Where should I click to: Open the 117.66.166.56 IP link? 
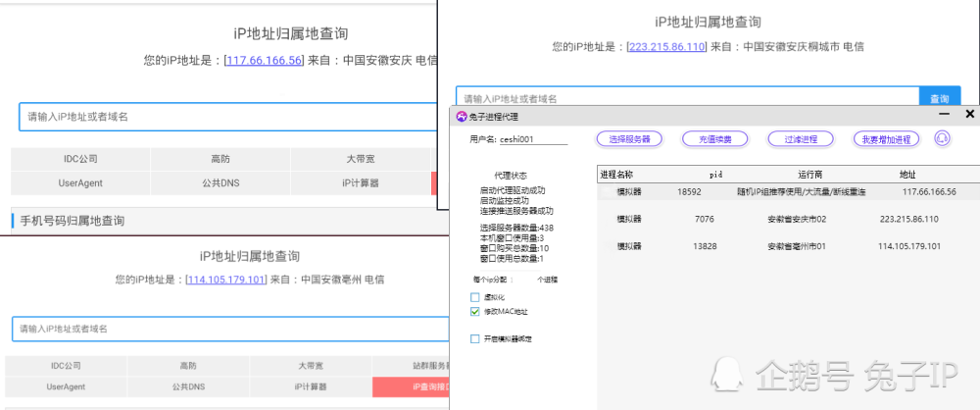click(x=265, y=61)
